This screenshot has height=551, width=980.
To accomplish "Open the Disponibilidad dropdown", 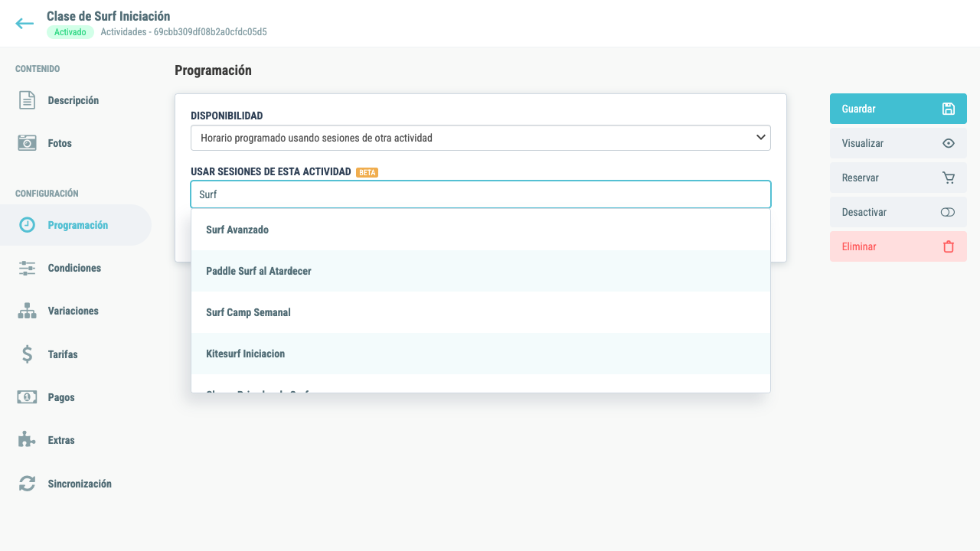I will (481, 138).
